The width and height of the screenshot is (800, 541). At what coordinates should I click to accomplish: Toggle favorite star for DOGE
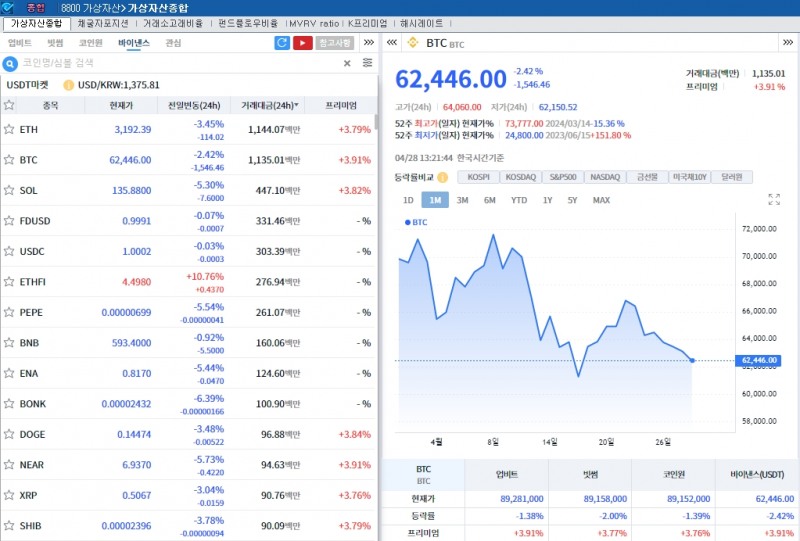[9, 435]
